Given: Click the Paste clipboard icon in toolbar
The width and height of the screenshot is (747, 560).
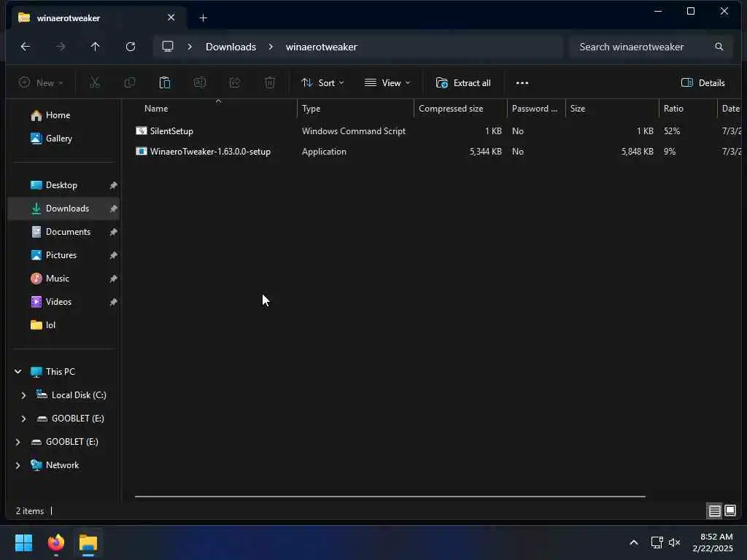Looking at the screenshot, I should pyautogui.click(x=165, y=83).
